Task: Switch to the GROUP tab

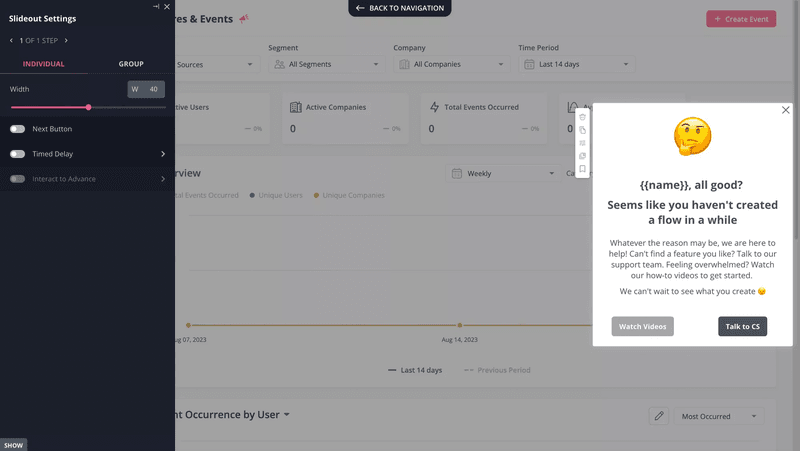Action: click(131, 64)
